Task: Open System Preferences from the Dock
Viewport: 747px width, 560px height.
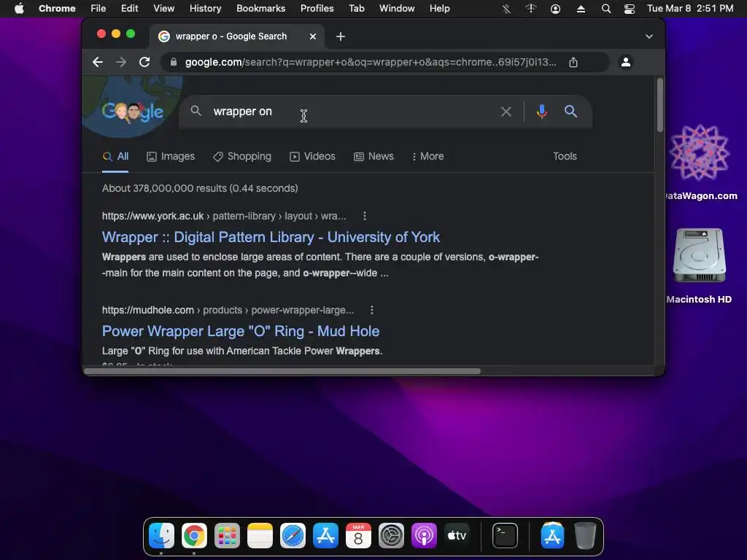Action: 391,536
